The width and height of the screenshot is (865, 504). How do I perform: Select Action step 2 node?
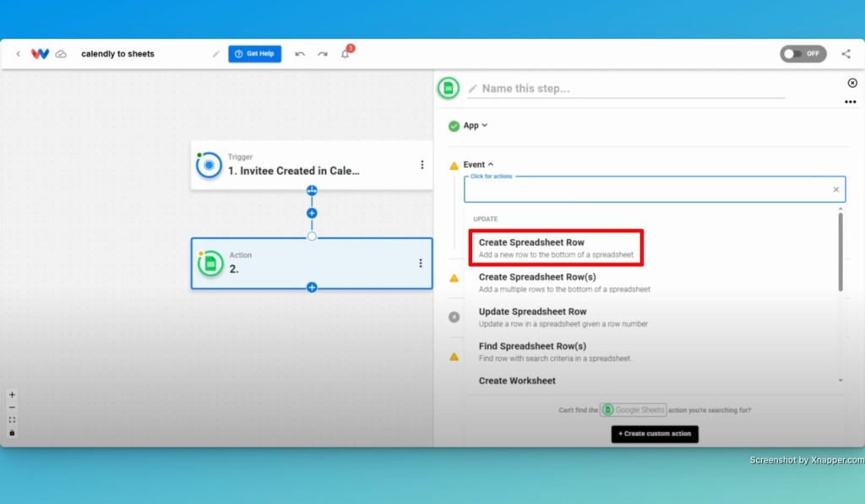click(311, 263)
